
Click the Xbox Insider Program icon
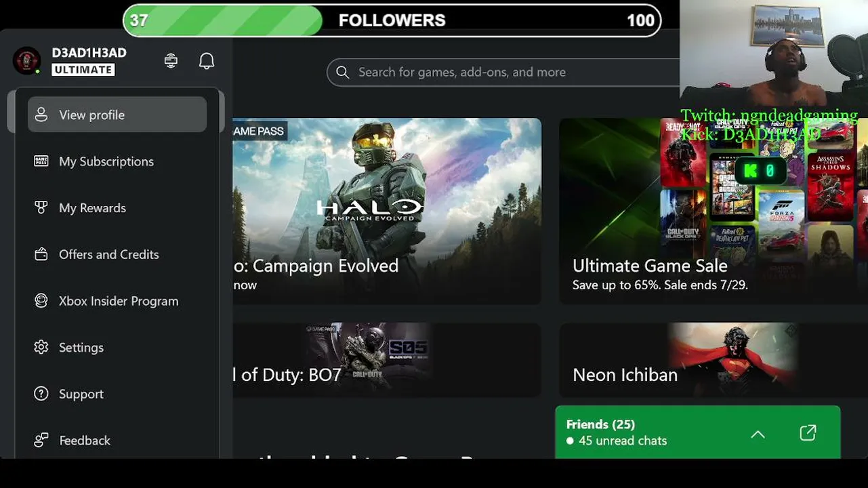41,301
